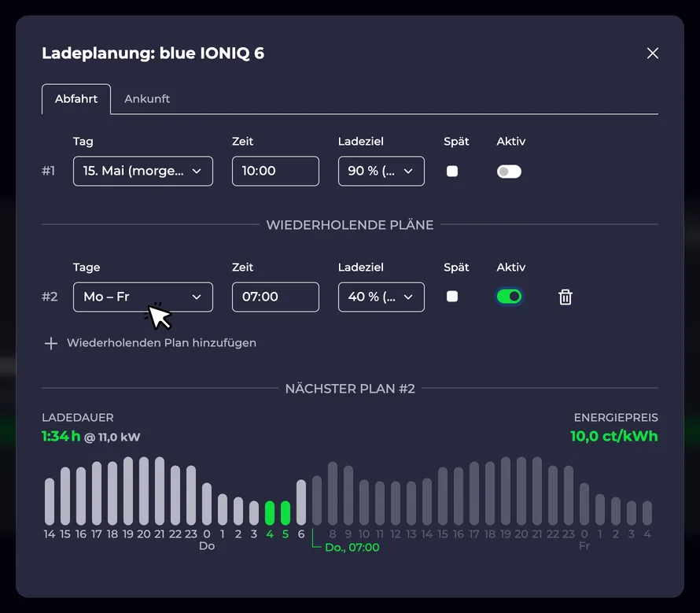Screen dimensions: 700x613
Task: Click the 10:00 Zeit field
Action: (275, 171)
